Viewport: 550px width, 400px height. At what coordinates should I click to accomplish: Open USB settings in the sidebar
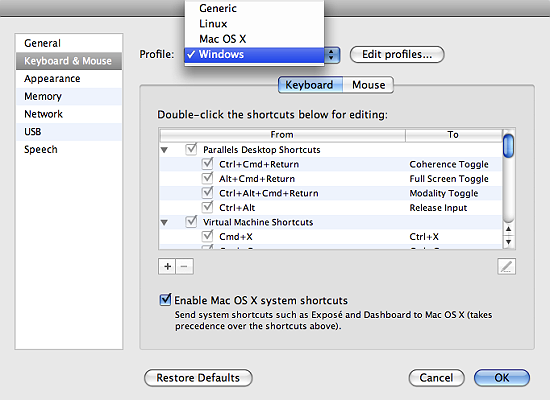coord(69,132)
